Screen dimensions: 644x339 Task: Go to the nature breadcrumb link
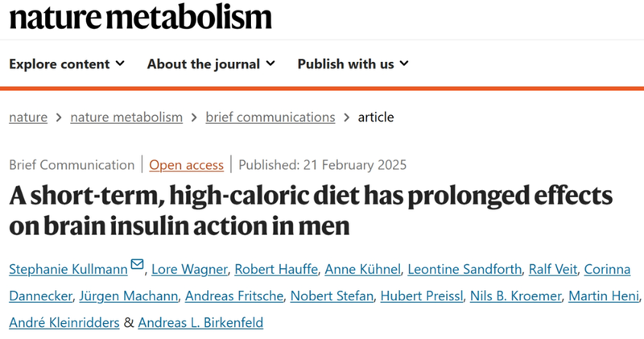pos(27,117)
